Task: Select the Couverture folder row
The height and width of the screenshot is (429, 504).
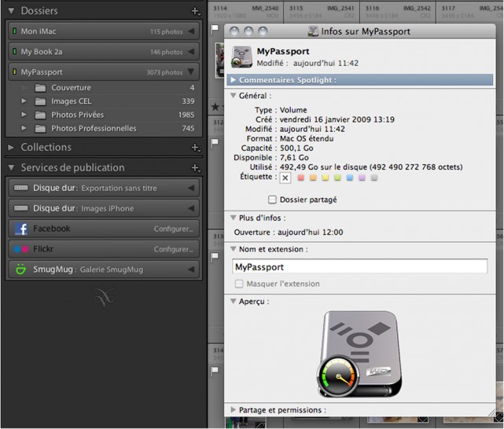Action: click(104, 88)
